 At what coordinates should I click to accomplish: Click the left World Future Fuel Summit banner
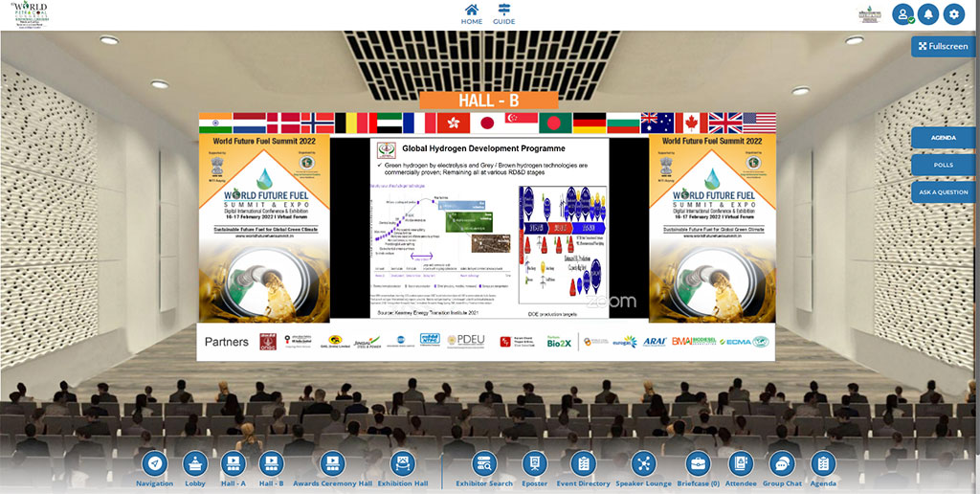click(x=264, y=228)
